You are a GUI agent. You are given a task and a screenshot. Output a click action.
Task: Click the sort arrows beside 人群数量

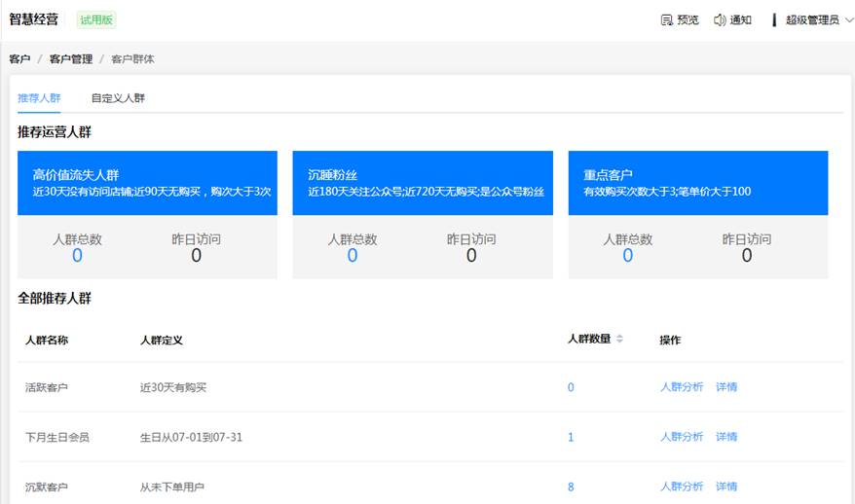click(619, 339)
